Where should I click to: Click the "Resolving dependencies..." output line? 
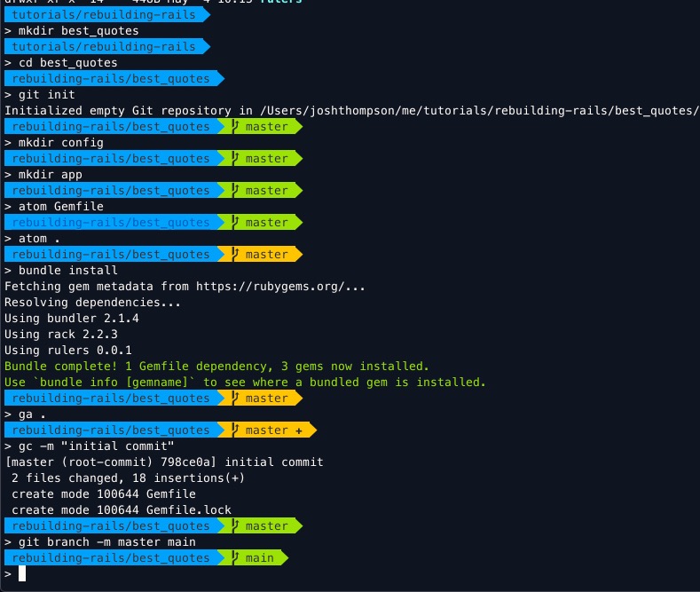coord(92,303)
